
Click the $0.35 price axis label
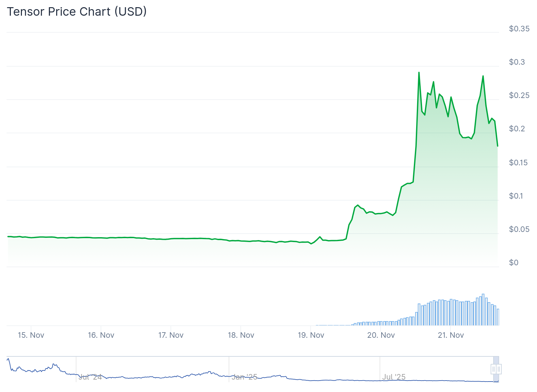click(519, 29)
